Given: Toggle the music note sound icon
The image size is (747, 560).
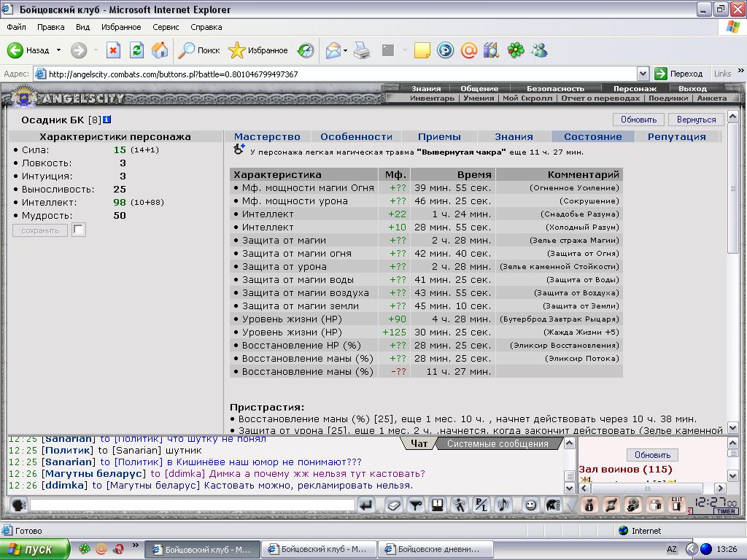Looking at the screenshot, I should pyautogui.click(x=503, y=505).
